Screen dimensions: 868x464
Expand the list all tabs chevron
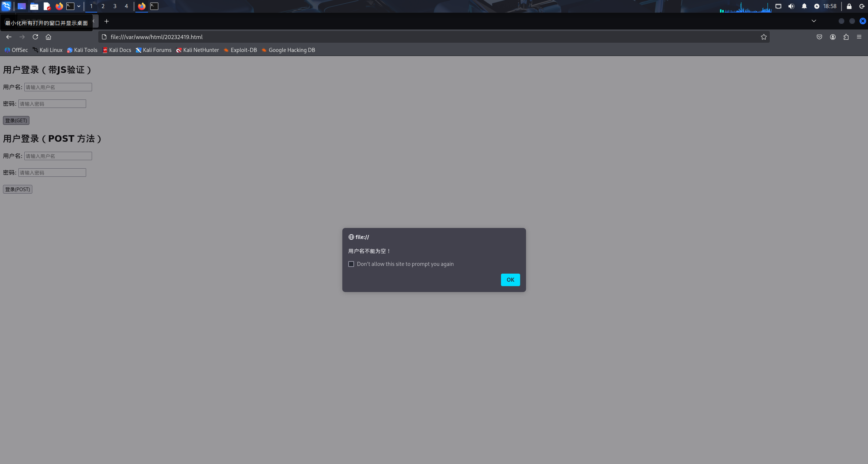click(814, 21)
